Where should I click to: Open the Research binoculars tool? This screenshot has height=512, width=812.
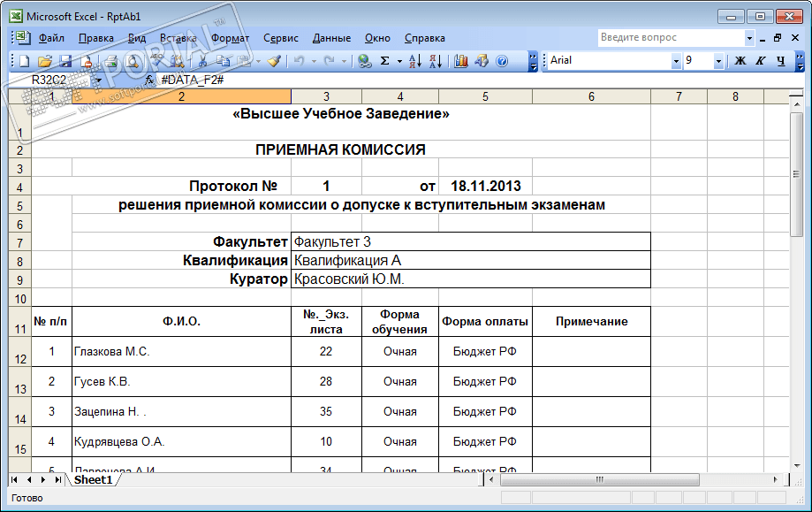click(177, 61)
